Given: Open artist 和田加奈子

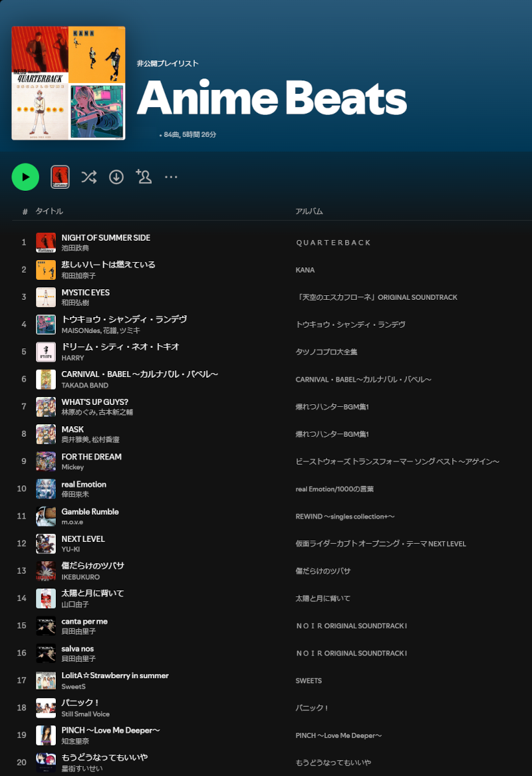Looking at the screenshot, I should point(78,276).
